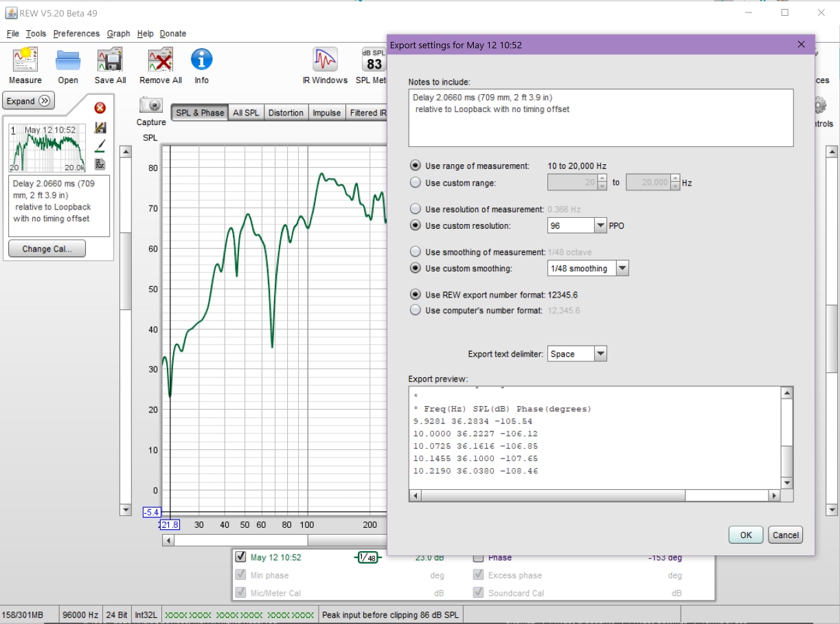Click the Expand button on measurement panel
The height and width of the screenshot is (624, 840).
28,101
